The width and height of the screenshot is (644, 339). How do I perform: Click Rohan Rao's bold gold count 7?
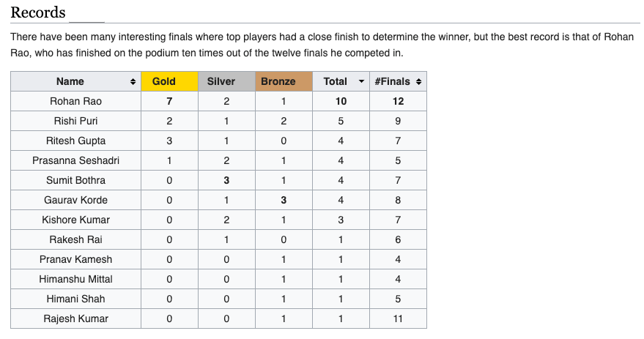[x=169, y=101]
